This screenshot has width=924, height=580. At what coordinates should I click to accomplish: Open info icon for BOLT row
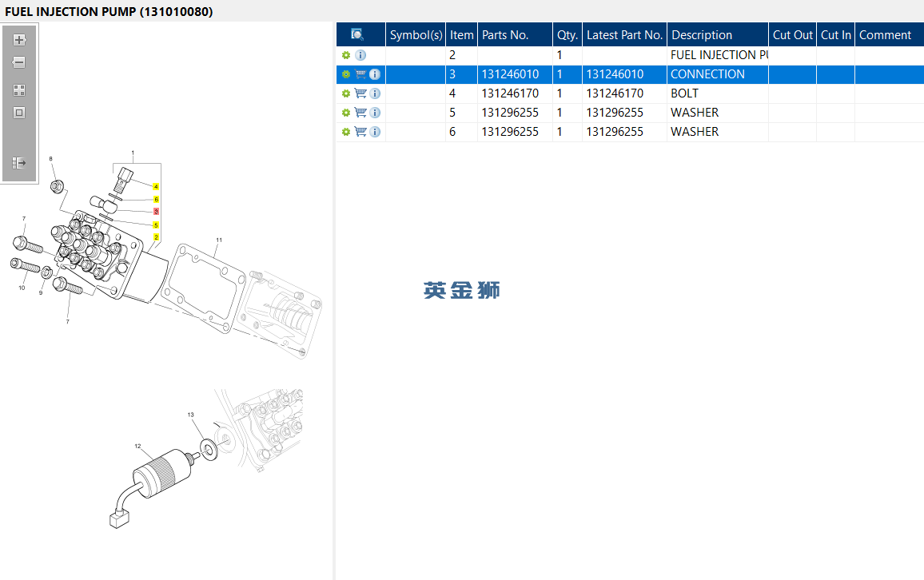coord(375,93)
